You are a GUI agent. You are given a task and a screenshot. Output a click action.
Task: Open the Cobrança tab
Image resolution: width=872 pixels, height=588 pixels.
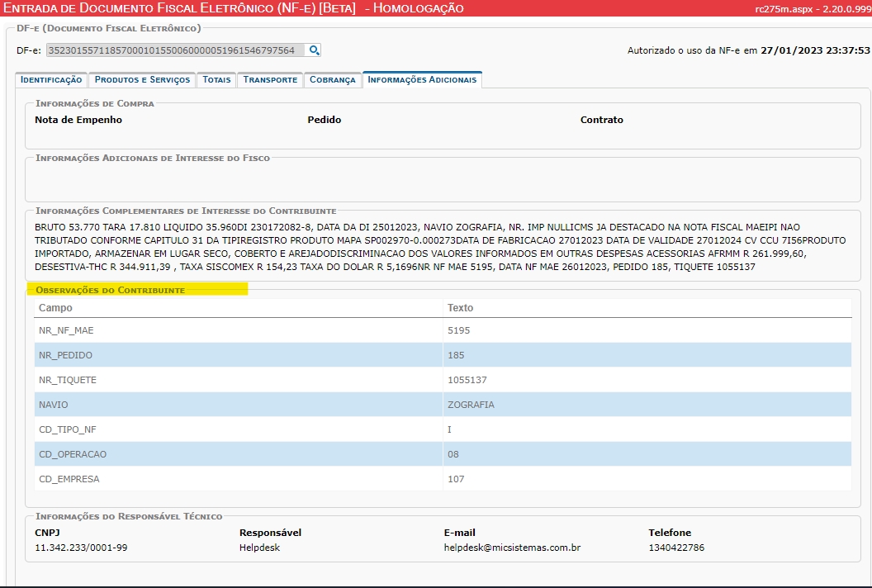pos(333,79)
